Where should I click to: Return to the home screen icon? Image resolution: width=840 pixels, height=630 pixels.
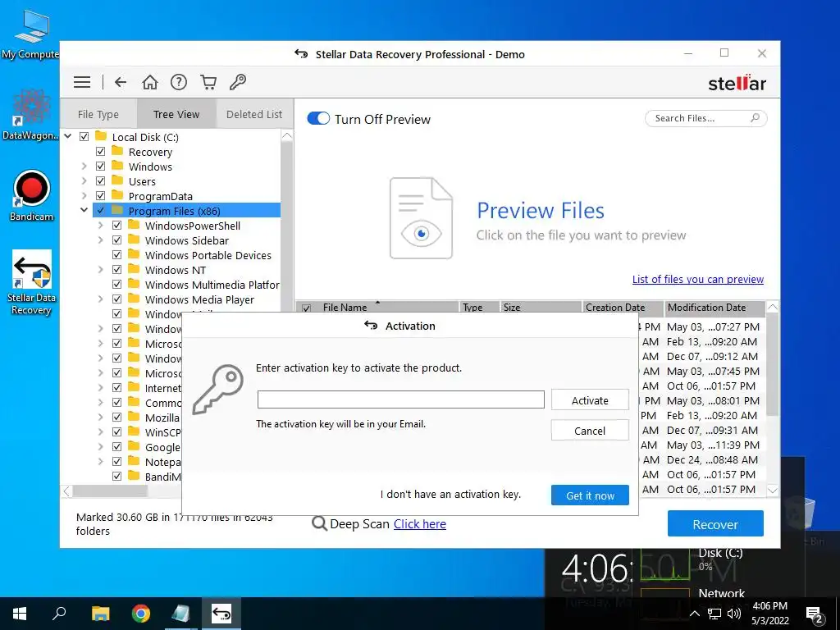150,82
